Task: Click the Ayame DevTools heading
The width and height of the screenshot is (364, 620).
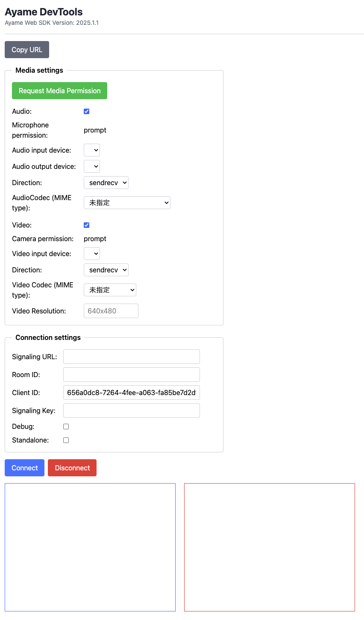Action: pos(44,12)
